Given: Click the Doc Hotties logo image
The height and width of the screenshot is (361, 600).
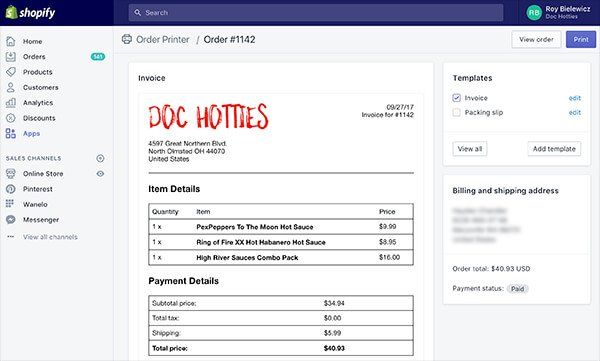Looking at the screenshot, I should (209, 116).
